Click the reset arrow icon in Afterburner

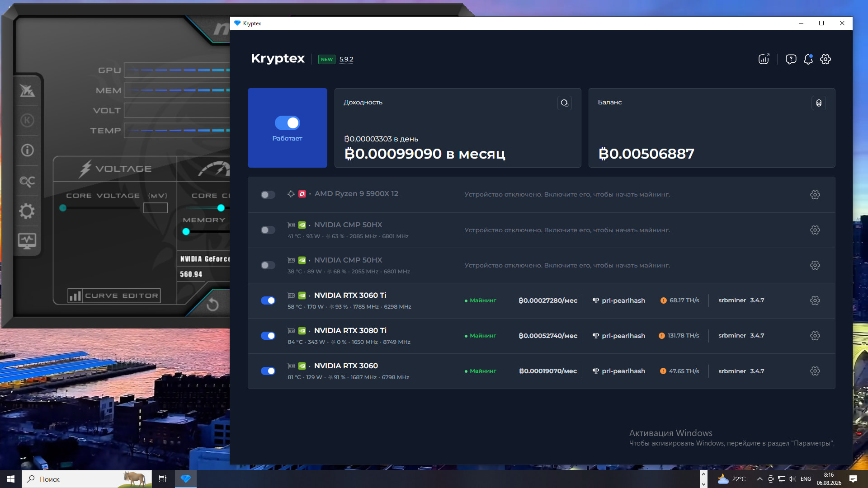click(212, 305)
